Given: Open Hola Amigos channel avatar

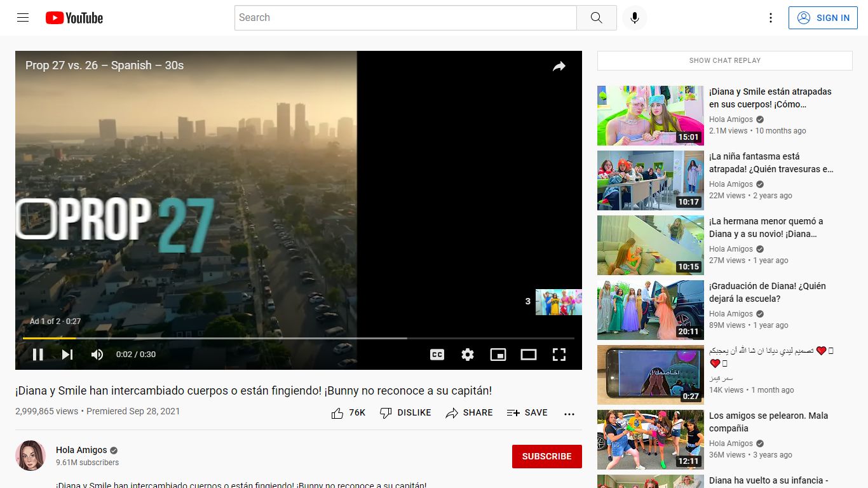Looking at the screenshot, I should tap(31, 456).
